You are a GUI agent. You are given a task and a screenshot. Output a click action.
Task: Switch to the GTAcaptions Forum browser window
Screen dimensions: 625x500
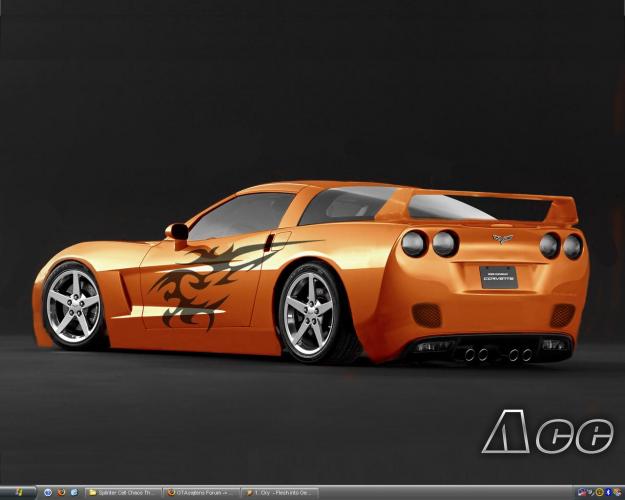(202, 493)
